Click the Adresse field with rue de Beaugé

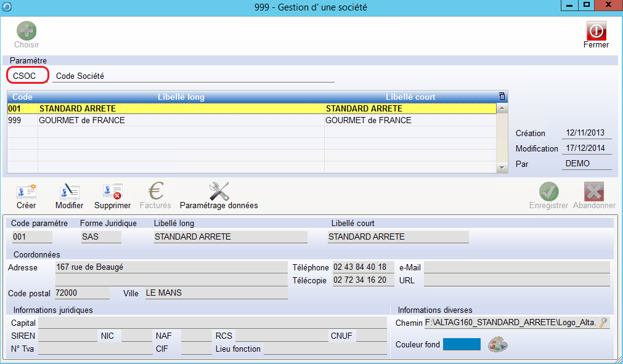[171, 267]
